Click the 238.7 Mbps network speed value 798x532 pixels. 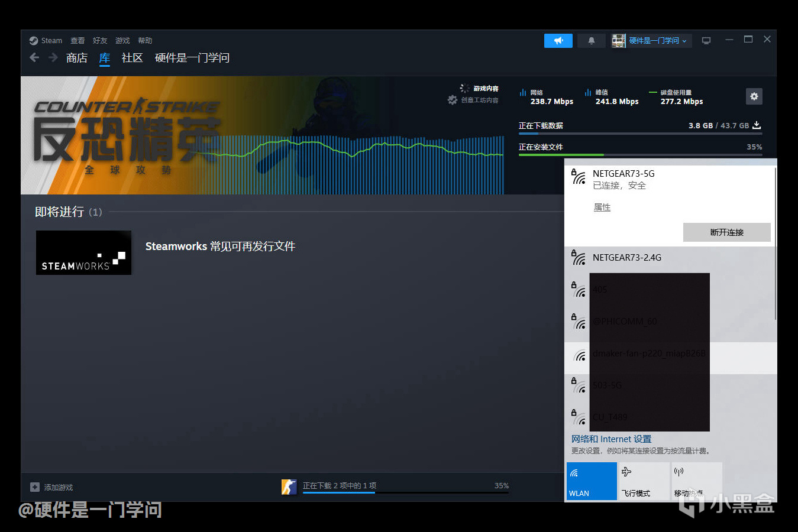552,102
